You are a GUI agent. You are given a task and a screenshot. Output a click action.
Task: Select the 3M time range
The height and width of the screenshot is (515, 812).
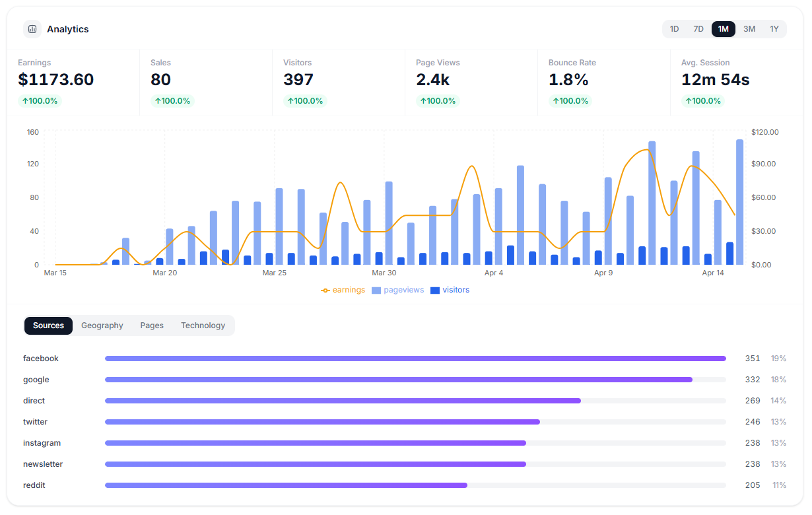749,28
